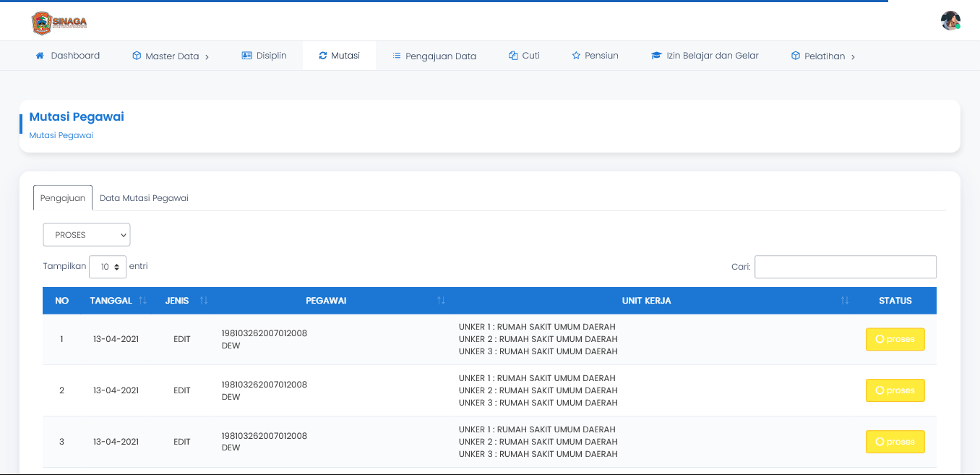Open the PROSES status filter dropdown

point(87,235)
